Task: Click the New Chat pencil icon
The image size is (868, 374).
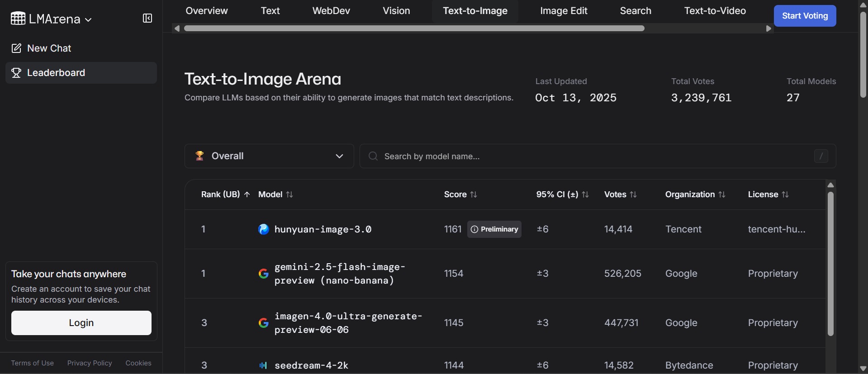Action: [16, 48]
